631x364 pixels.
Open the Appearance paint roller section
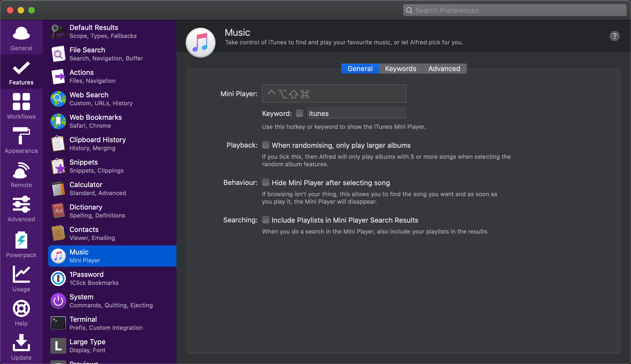[x=21, y=140]
